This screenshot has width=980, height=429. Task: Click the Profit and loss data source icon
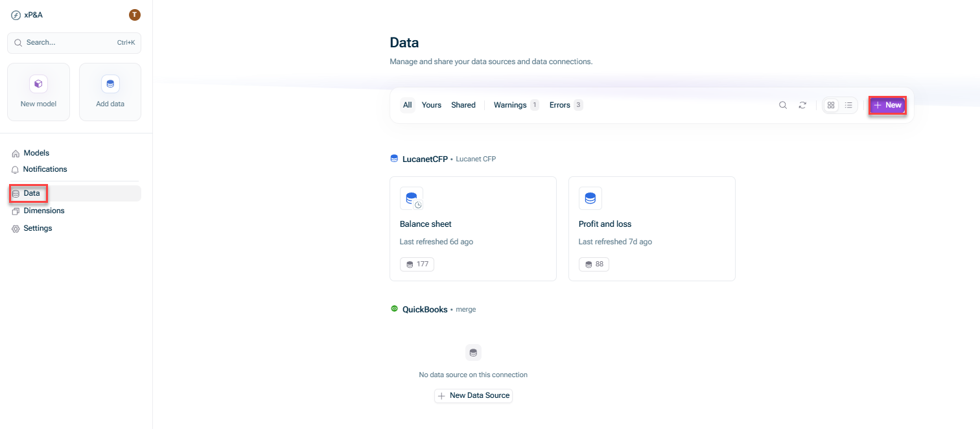coord(590,198)
